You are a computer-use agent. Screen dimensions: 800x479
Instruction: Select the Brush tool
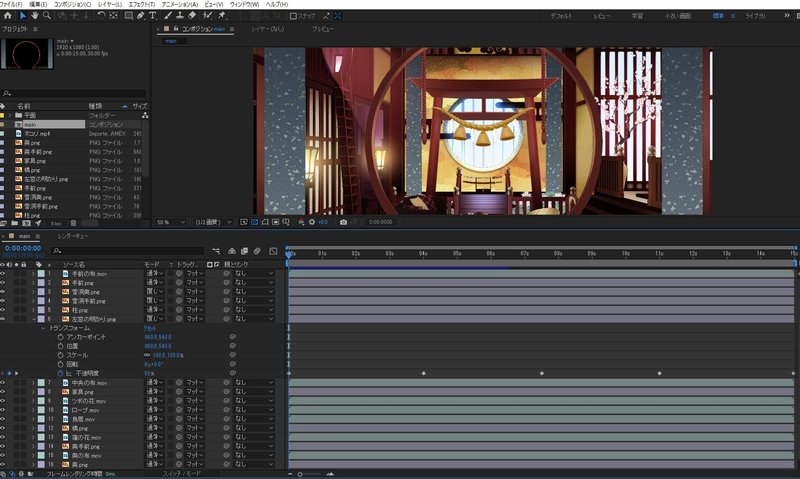(x=168, y=15)
